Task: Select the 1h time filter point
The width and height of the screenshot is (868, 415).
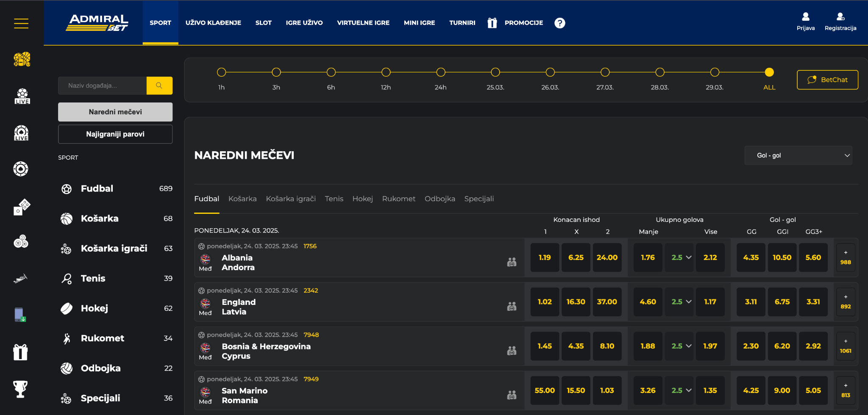Action: [x=221, y=72]
